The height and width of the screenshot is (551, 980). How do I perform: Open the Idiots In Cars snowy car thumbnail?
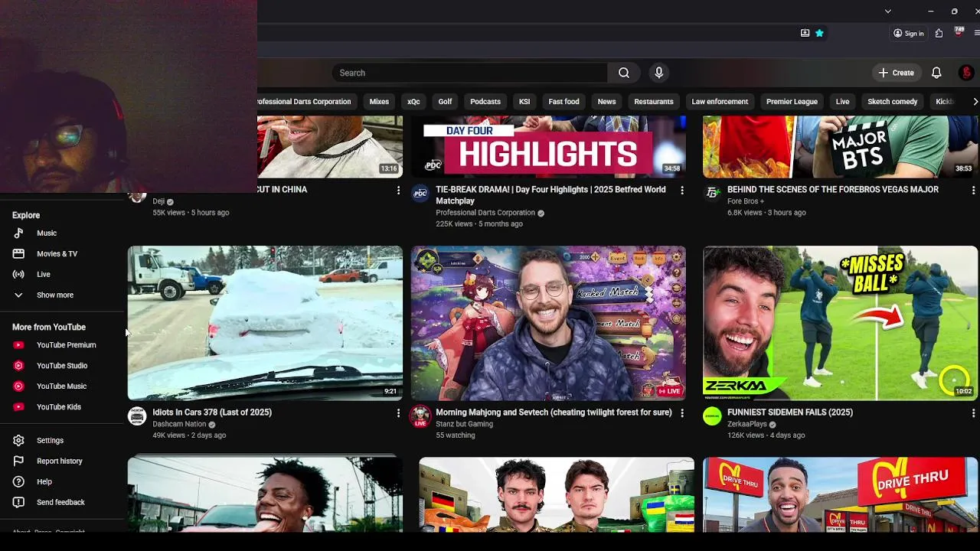tap(265, 323)
